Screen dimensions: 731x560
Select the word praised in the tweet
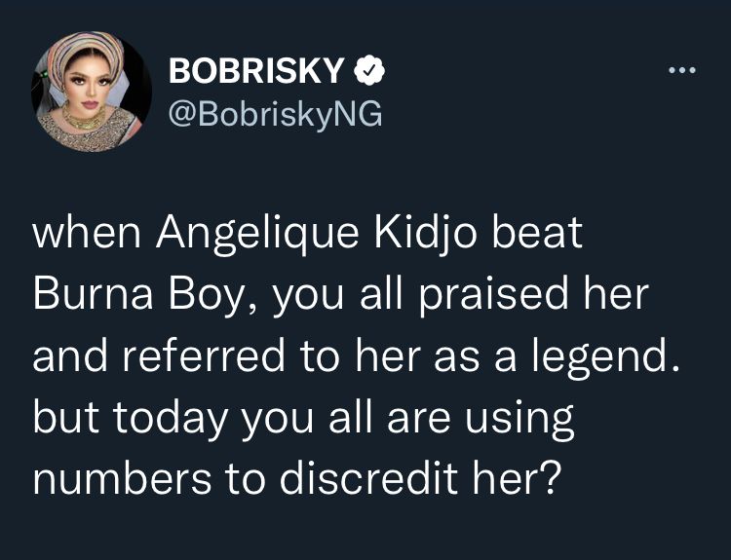[x=494, y=298]
